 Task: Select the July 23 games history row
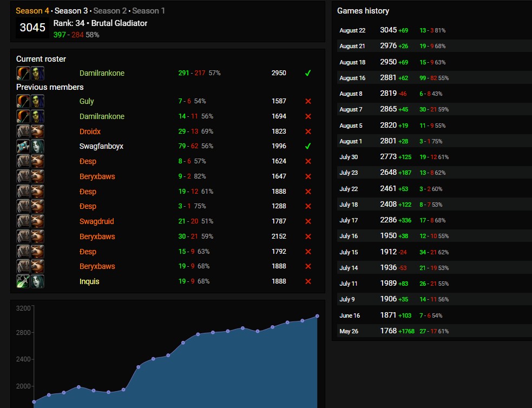434,173
